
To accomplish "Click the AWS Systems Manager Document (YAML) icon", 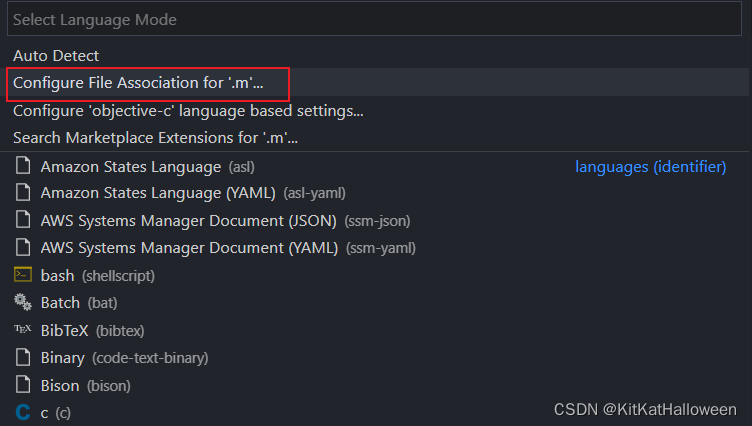I will 23,247.
